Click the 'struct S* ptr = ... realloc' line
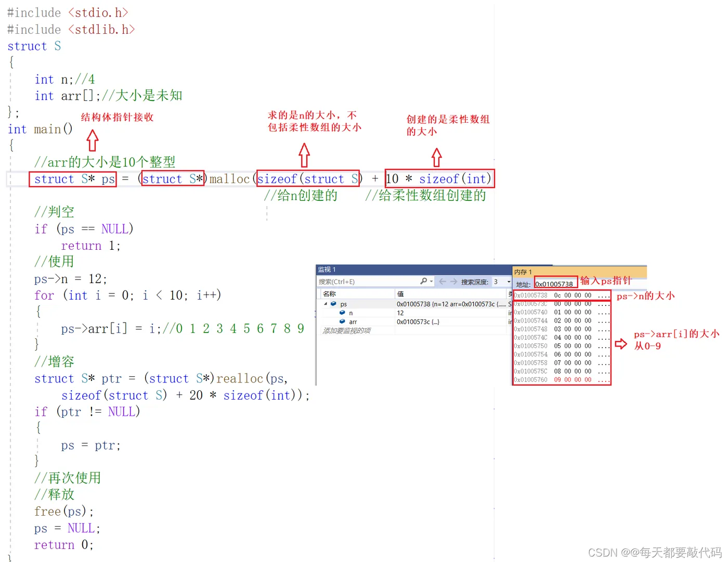 [161, 379]
